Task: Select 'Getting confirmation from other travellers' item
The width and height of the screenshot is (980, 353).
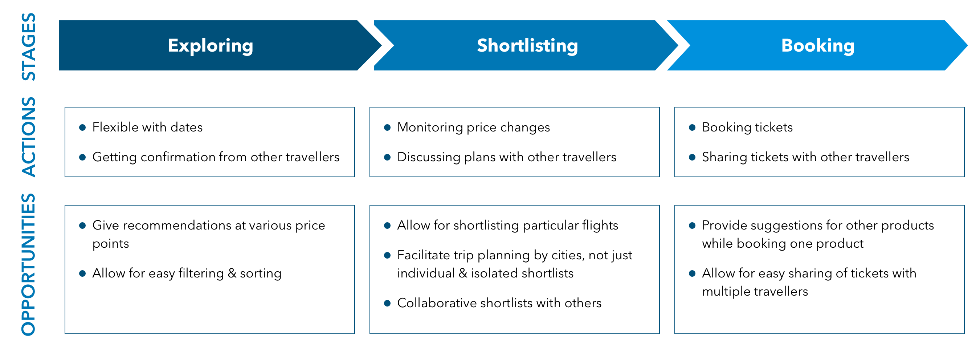Action: (216, 157)
